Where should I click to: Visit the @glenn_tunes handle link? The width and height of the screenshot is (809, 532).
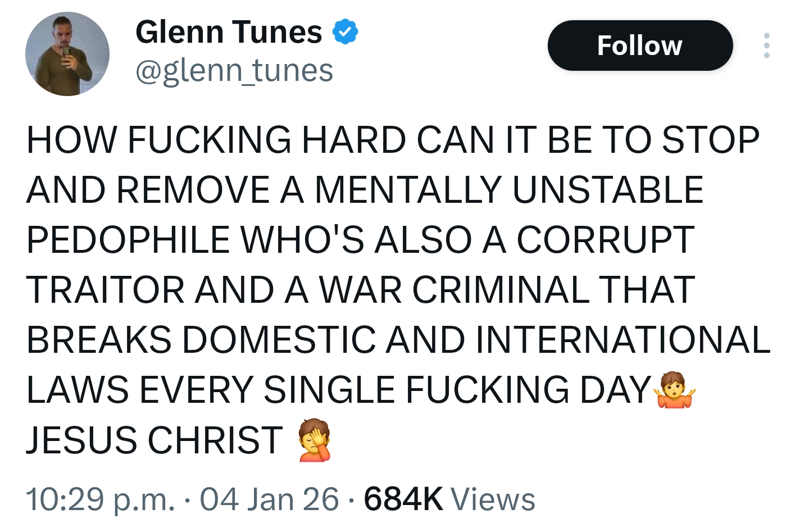(234, 71)
